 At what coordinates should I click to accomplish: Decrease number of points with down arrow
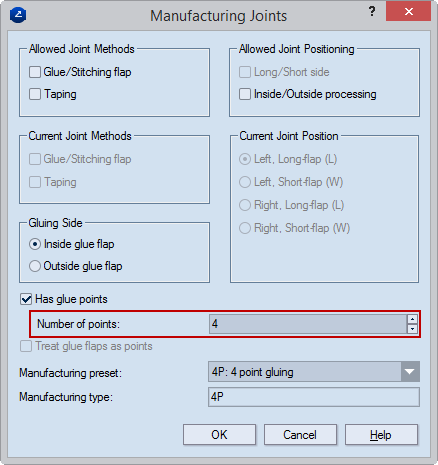413,329
